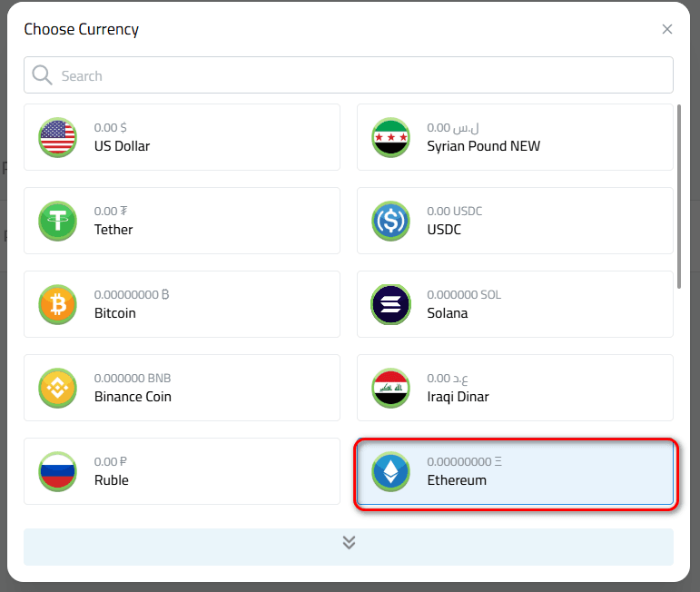The image size is (700, 592).
Task: Click the Solana logo icon
Action: (x=390, y=304)
